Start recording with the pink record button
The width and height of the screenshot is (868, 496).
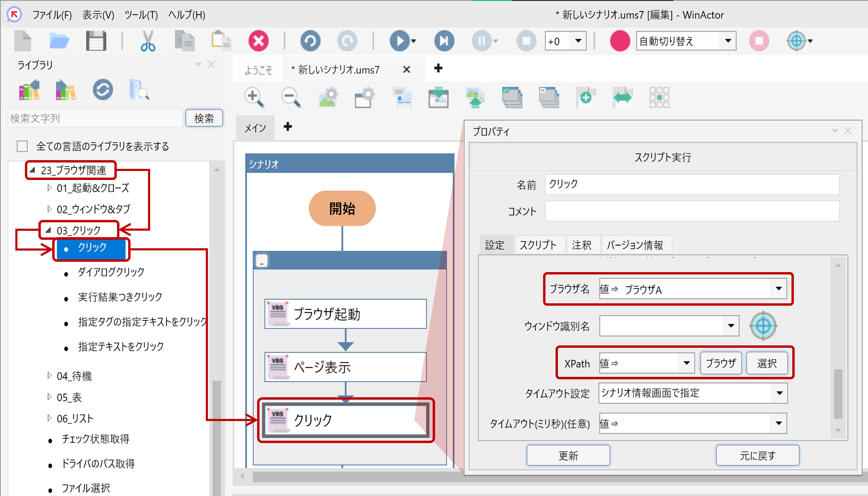(620, 40)
